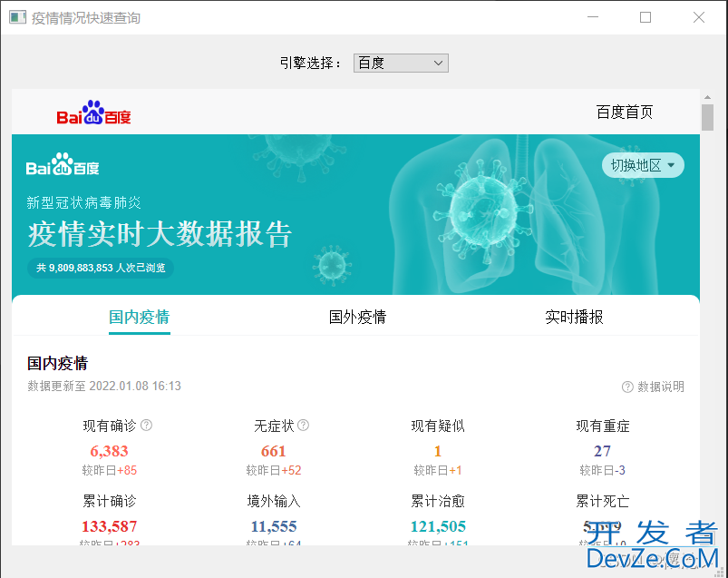Click the 121,505 cumulative recovered value
Viewport: 728px width, 578px height.
click(438, 526)
